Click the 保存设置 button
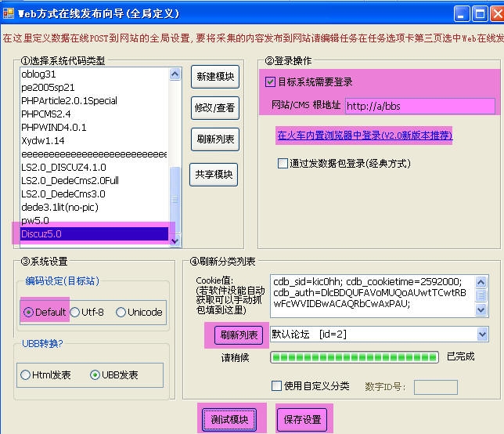 301,419
